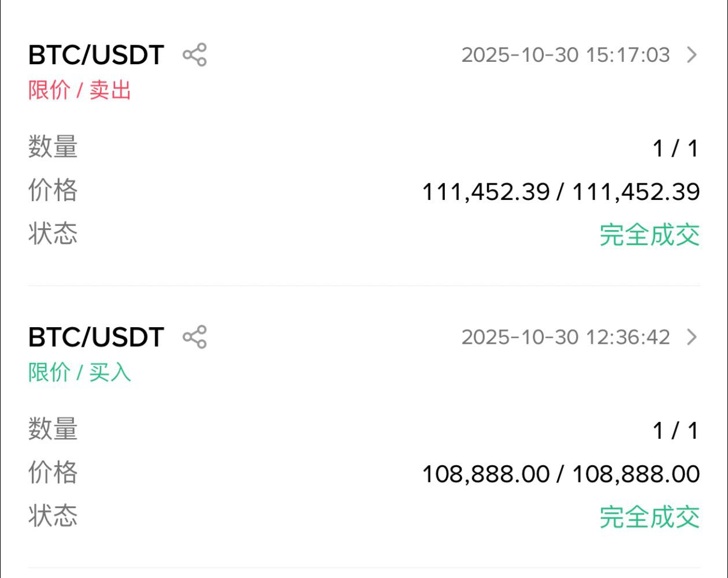
Task: Click 完全成交 status of the buy order
Action: click(x=649, y=517)
